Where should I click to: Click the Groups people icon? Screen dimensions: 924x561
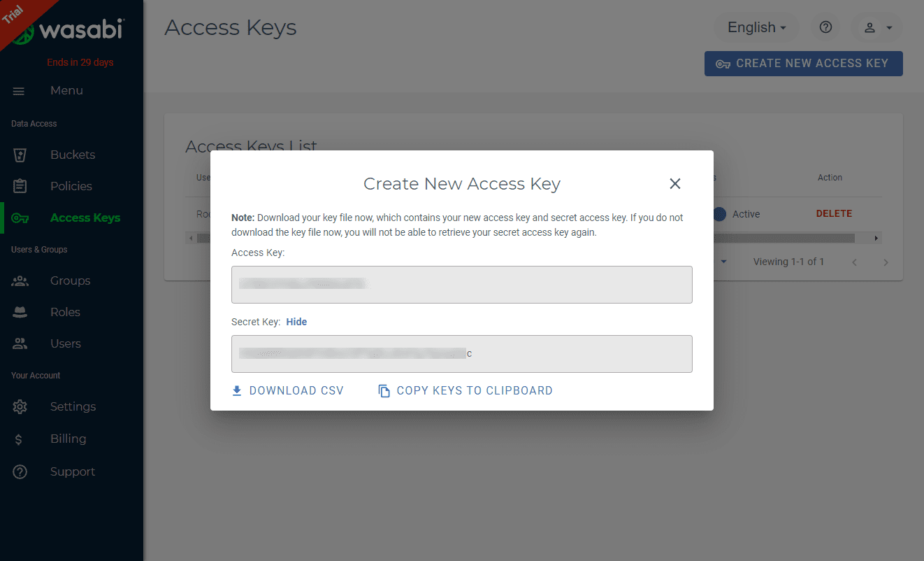point(20,280)
